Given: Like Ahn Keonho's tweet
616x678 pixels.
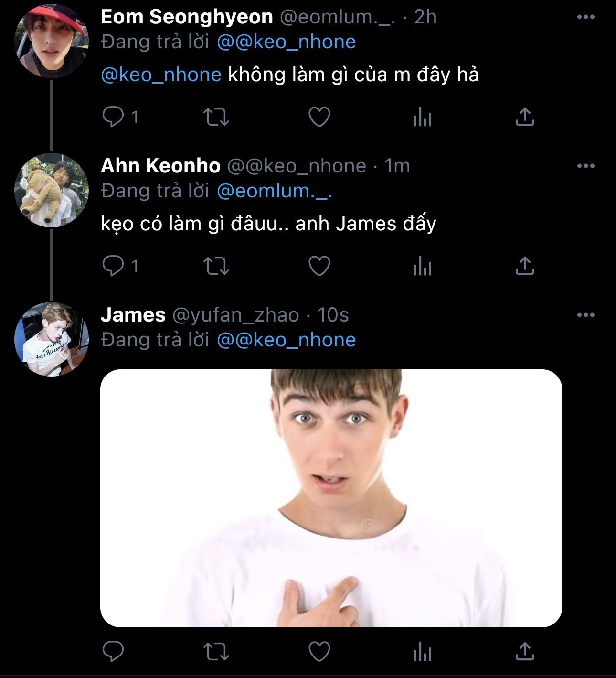Looking at the screenshot, I should 319,266.
